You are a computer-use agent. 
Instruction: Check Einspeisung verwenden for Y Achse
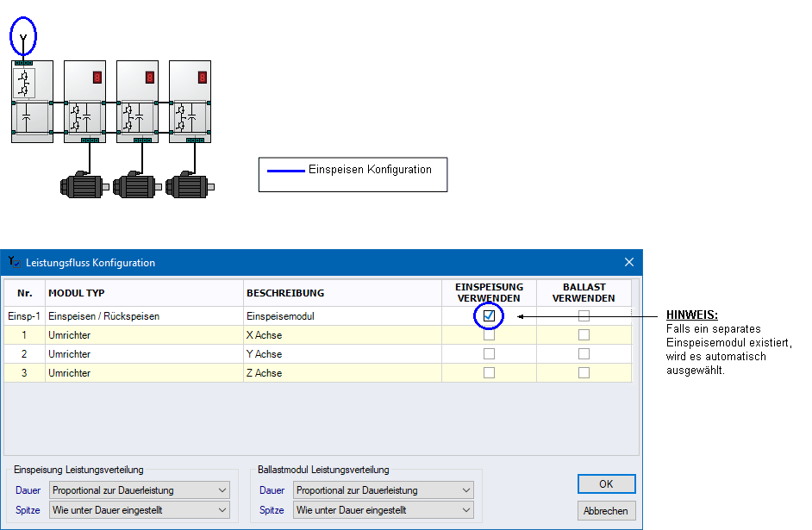pyautogui.click(x=489, y=354)
